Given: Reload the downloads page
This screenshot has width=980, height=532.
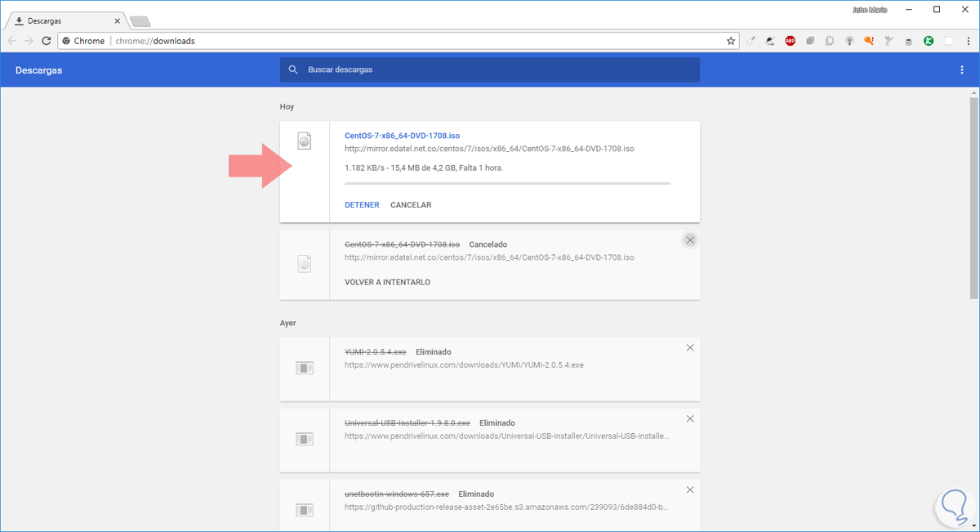Looking at the screenshot, I should pos(47,40).
